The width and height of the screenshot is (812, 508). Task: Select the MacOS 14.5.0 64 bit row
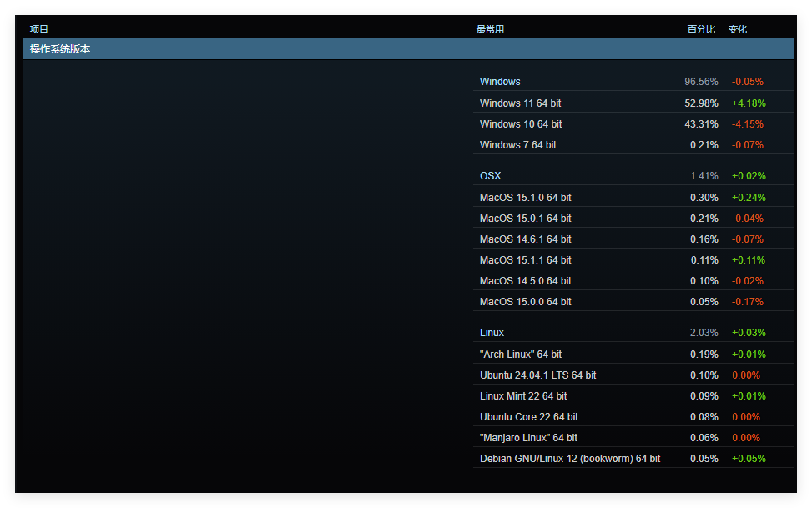tap(633, 280)
